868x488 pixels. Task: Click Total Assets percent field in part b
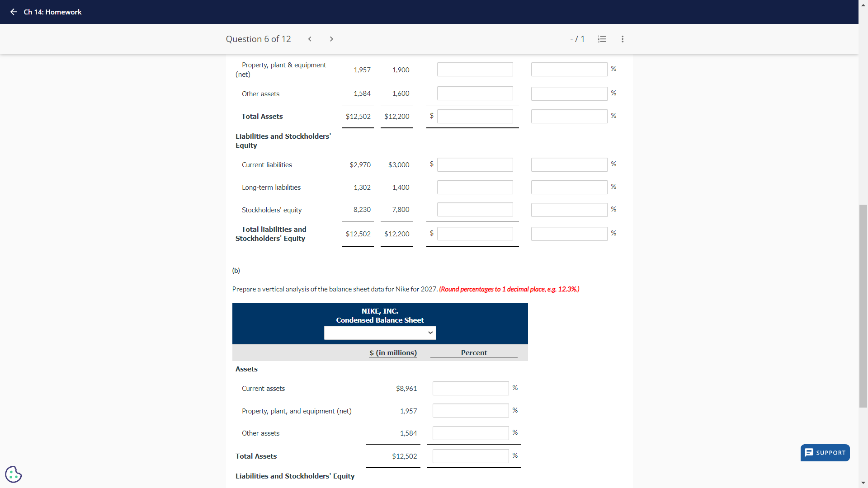[470, 456]
